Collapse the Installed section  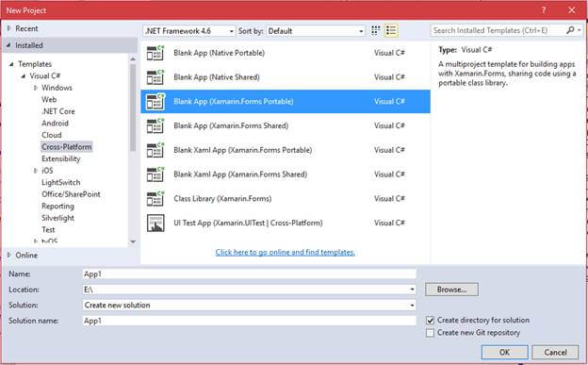[x=9, y=45]
